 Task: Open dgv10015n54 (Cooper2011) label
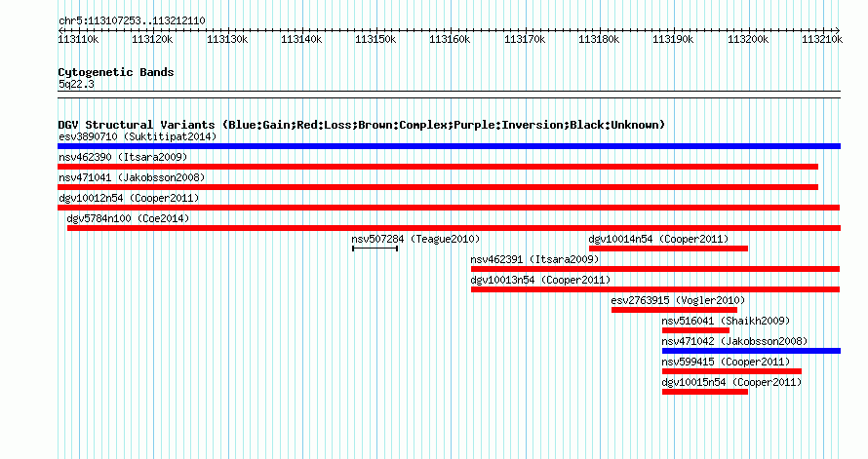731,382
